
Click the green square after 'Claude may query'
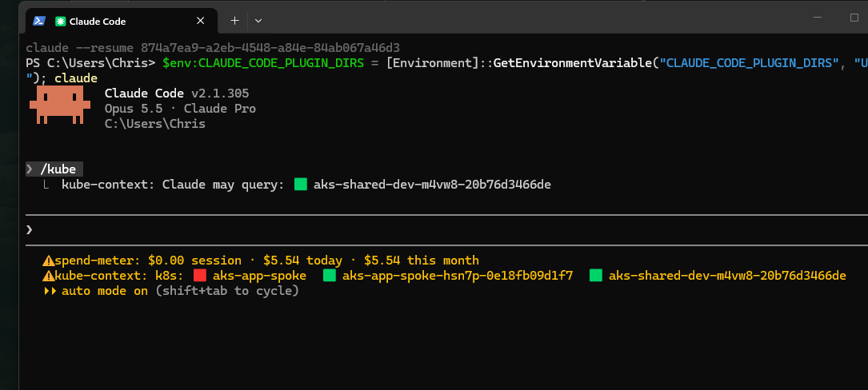[301, 185]
